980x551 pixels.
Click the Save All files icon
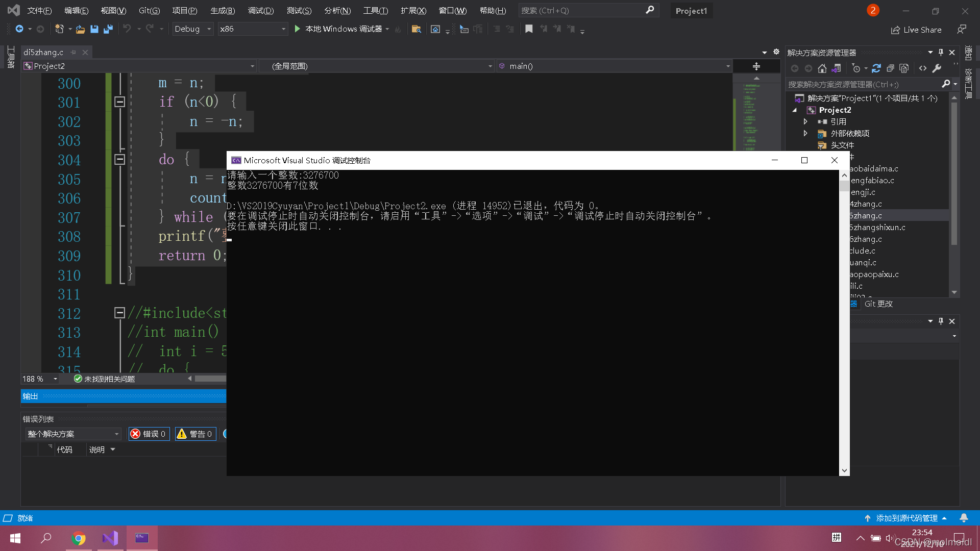pyautogui.click(x=106, y=28)
